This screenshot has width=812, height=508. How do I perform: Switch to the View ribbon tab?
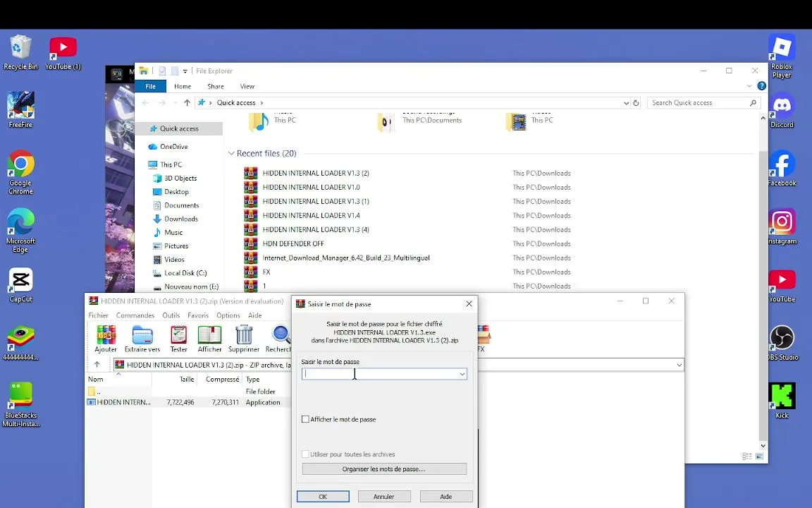pyautogui.click(x=247, y=86)
